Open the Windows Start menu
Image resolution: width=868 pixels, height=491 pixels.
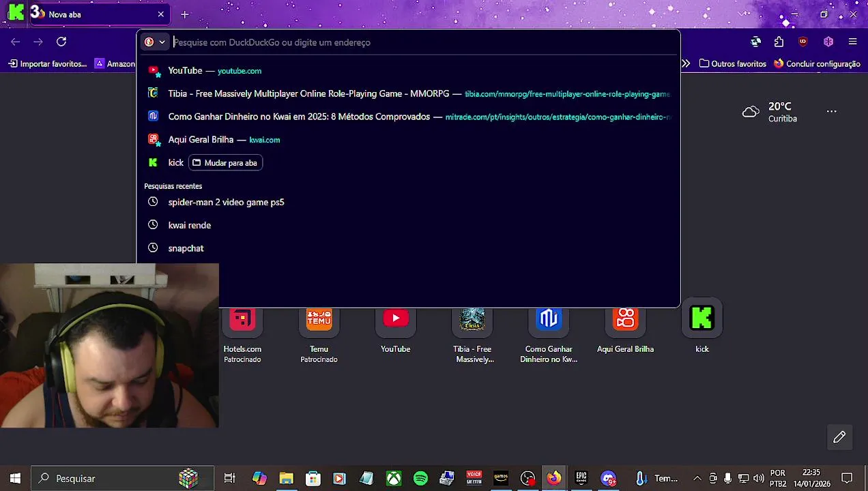[15, 478]
